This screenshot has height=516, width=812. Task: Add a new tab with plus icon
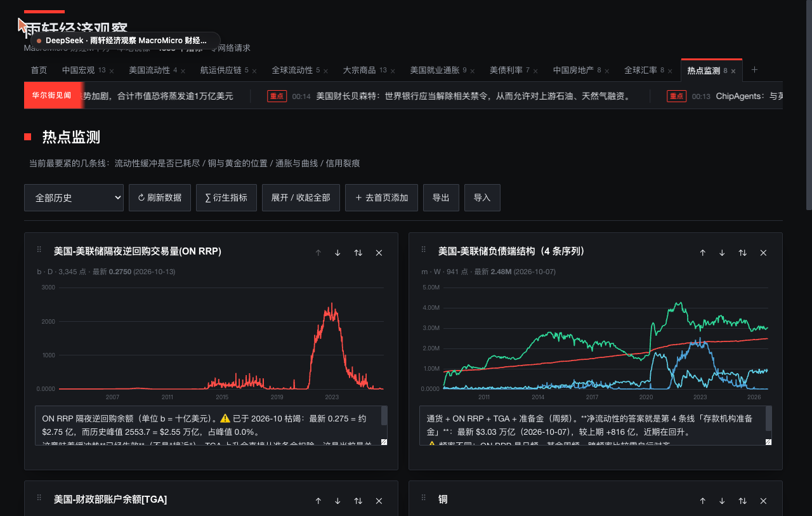[754, 70]
